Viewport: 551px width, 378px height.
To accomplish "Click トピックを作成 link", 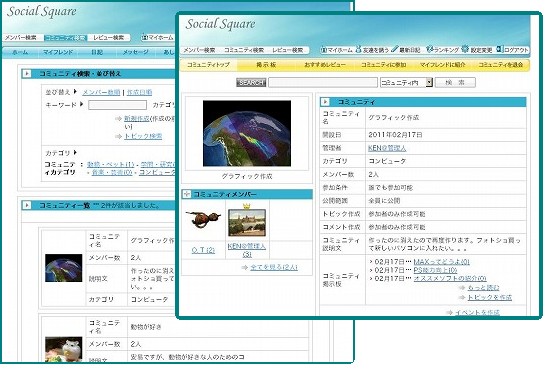I will click(x=489, y=297).
